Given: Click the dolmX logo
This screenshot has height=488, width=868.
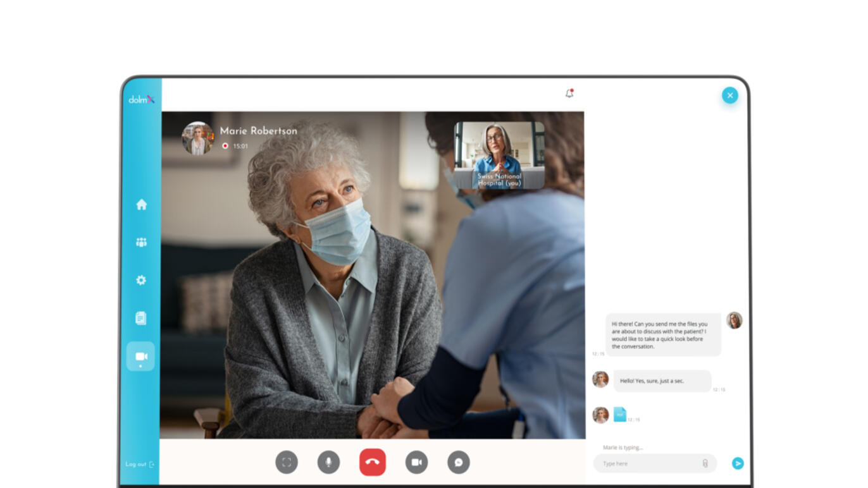Looking at the screenshot, I should click(x=141, y=99).
